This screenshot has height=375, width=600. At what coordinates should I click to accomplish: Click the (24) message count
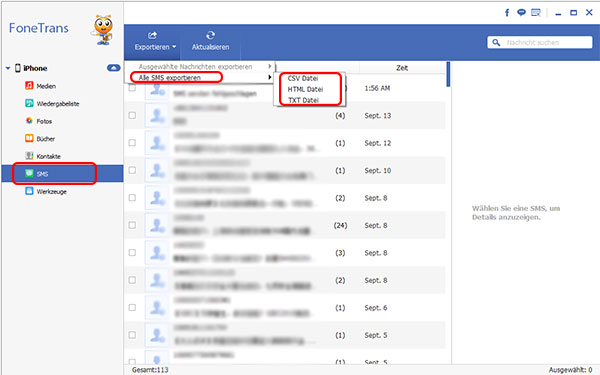[x=340, y=225]
